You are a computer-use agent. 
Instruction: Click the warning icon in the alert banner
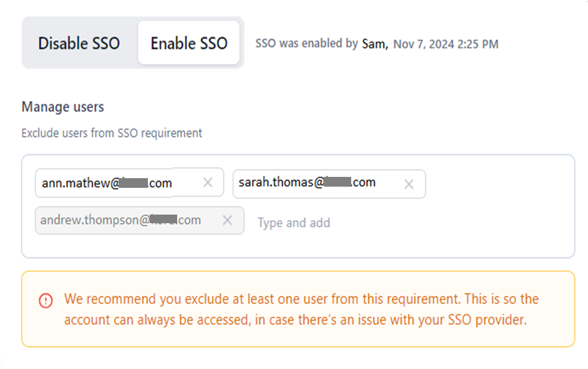(46, 299)
